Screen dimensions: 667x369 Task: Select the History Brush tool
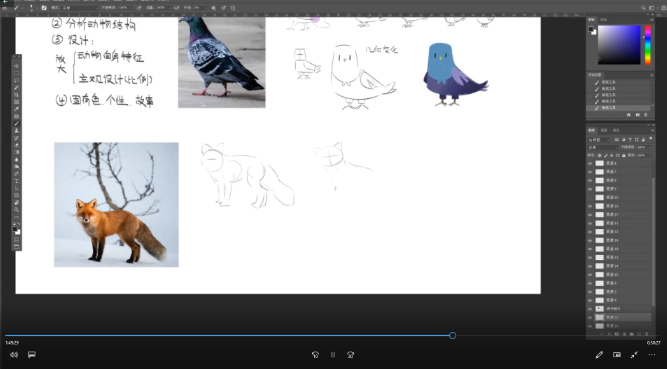[x=17, y=138]
